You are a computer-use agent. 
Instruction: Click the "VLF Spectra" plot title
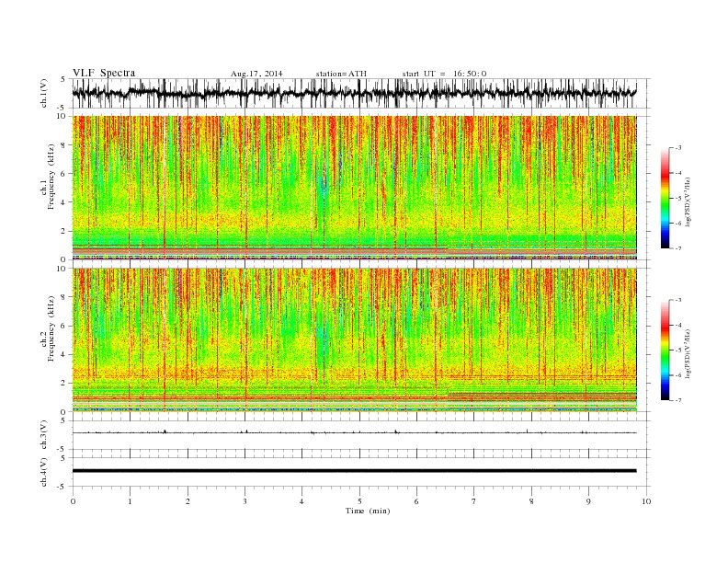pyautogui.click(x=104, y=73)
